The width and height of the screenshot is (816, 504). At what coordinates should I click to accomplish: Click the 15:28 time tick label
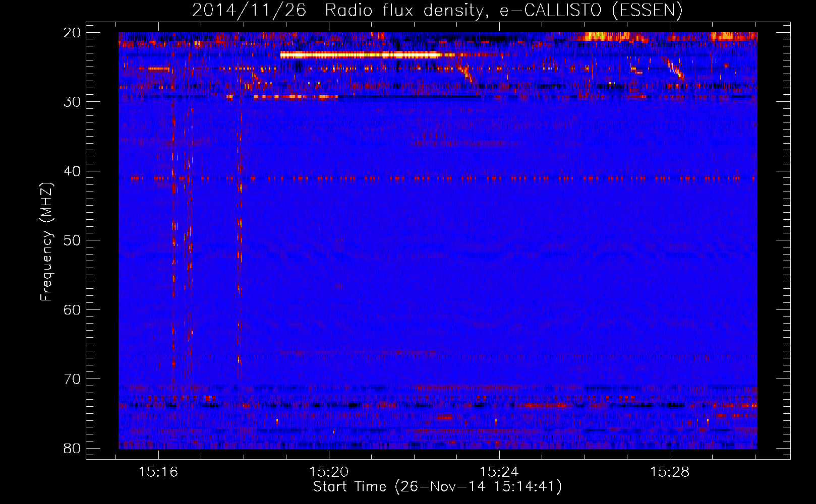point(670,472)
